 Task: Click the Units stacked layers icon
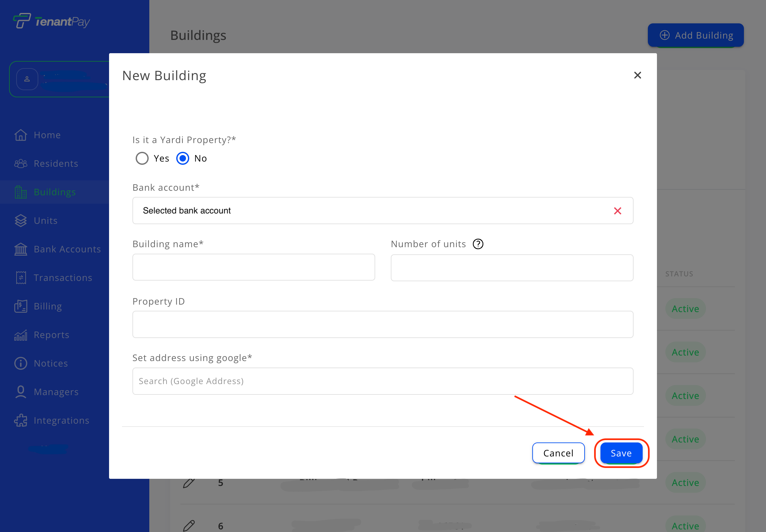(21, 221)
